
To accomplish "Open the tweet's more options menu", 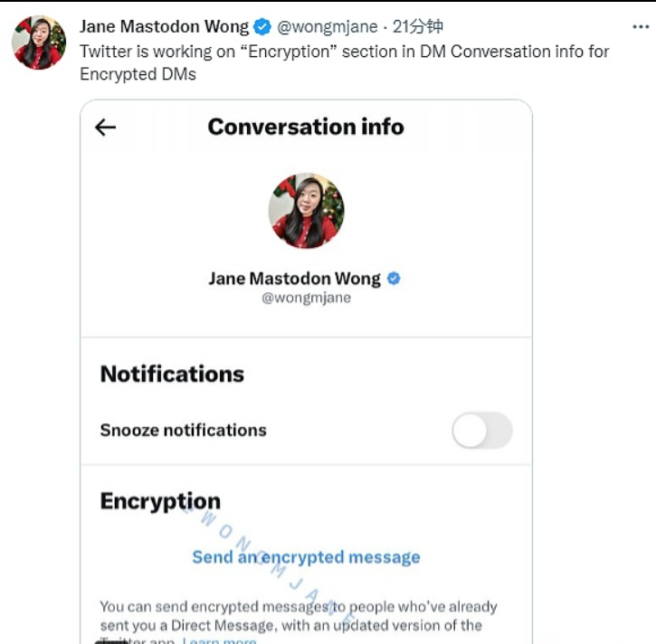I will pos(640,27).
